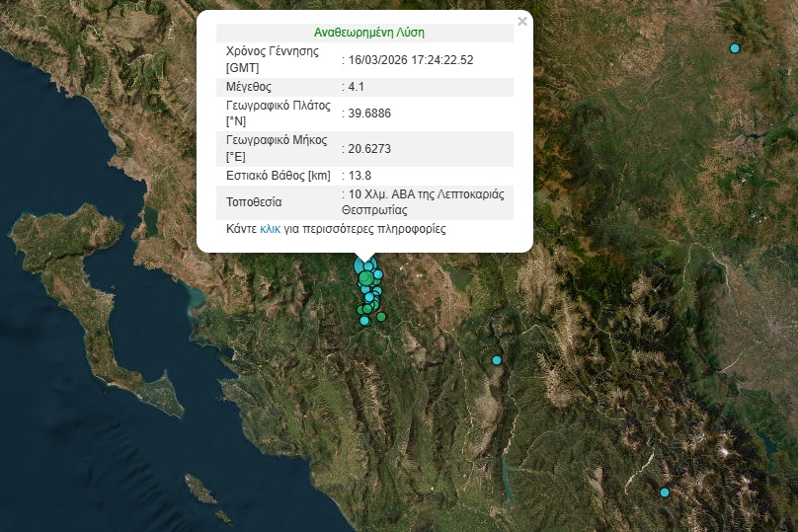Click the latitude value 39.6886
The height and width of the screenshot is (532, 798).
pyautogui.click(x=369, y=114)
